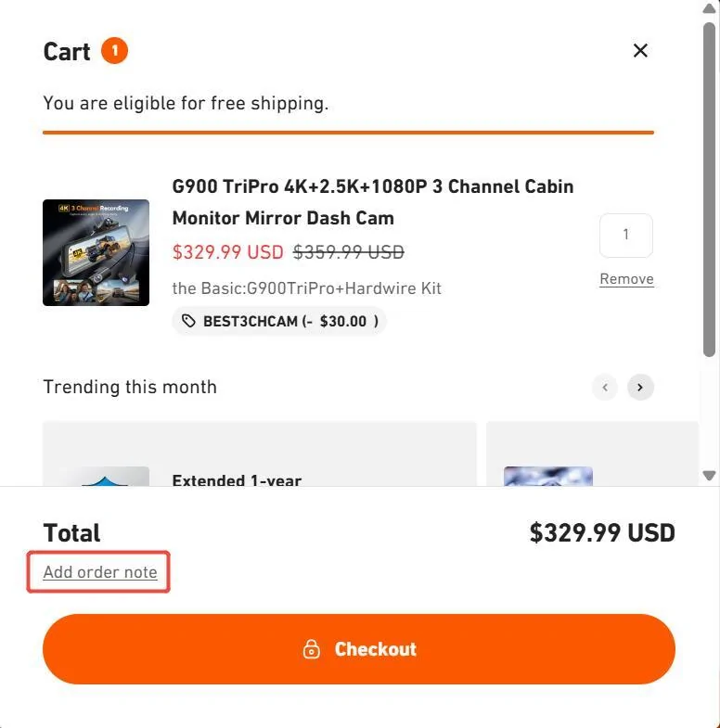Show next trending products
The height and width of the screenshot is (728, 720).
[640, 387]
